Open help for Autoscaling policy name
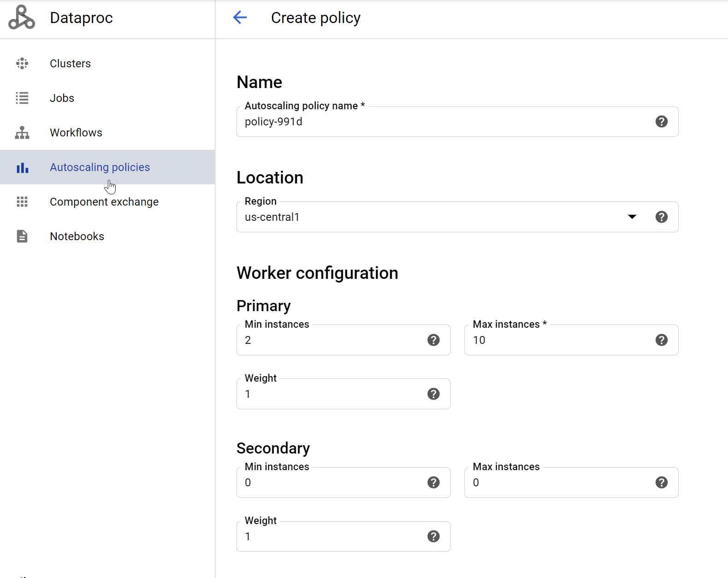This screenshot has height=578, width=728. (662, 122)
